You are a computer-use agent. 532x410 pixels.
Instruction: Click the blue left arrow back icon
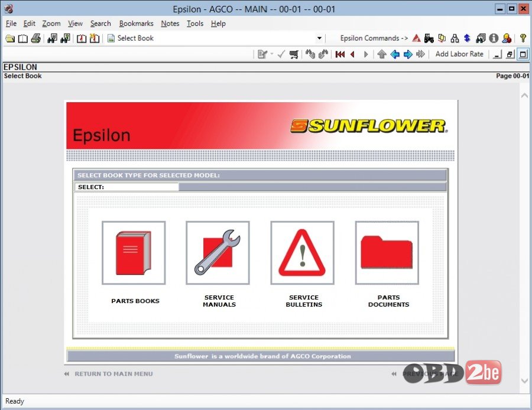(x=395, y=54)
